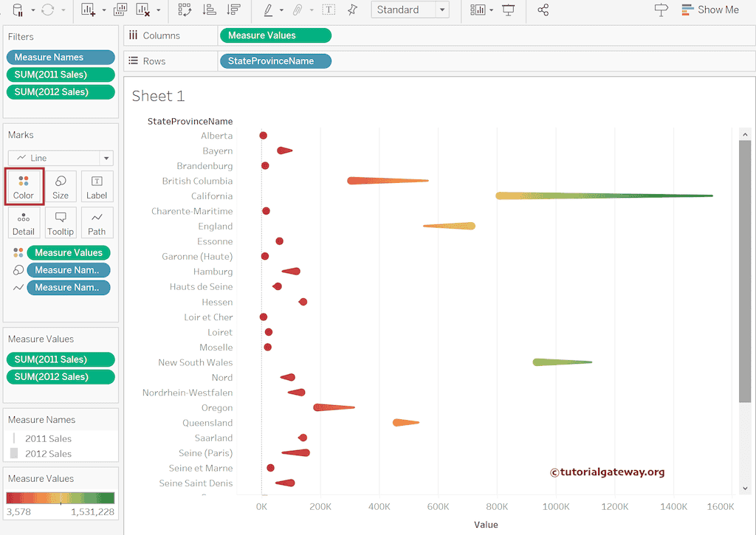Click the Sort Ascending toolbar icon
The image size is (756, 535).
[x=210, y=10]
